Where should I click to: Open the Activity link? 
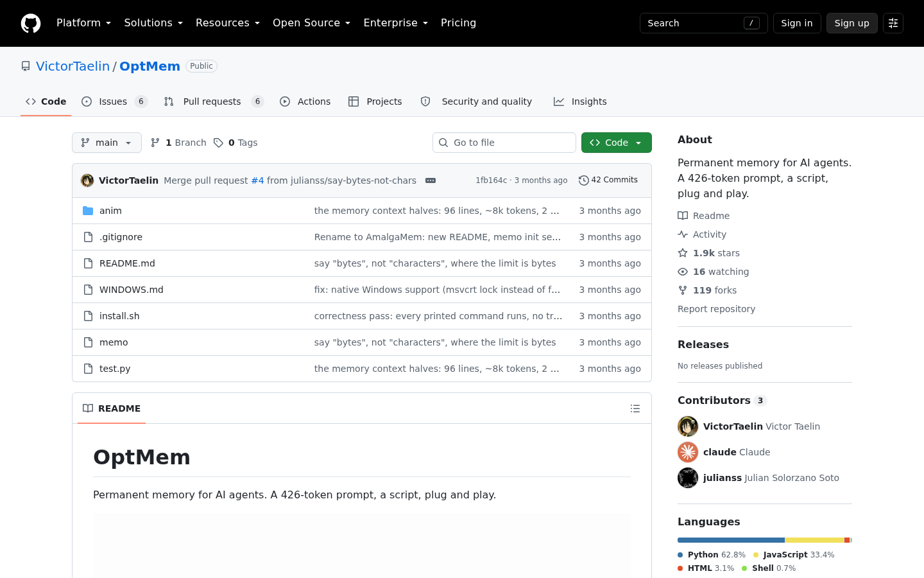click(x=702, y=234)
